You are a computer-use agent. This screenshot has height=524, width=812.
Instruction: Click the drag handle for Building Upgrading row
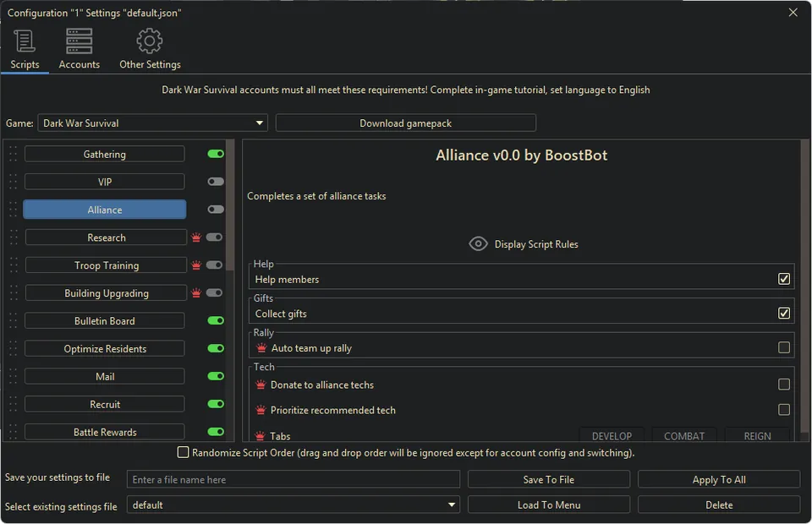point(13,292)
